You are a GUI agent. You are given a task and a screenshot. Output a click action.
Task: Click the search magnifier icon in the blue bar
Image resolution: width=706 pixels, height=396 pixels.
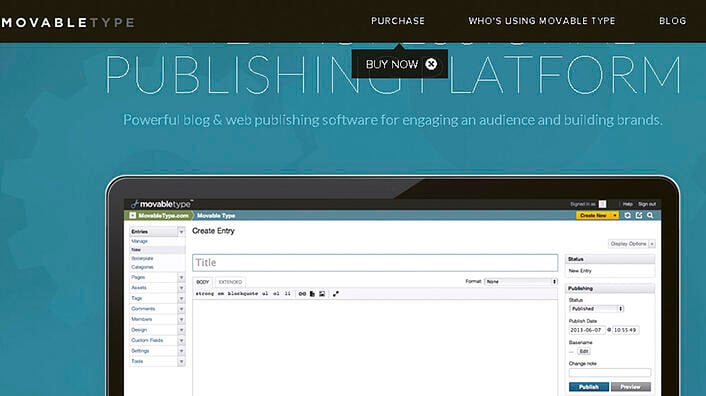click(650, 216)
